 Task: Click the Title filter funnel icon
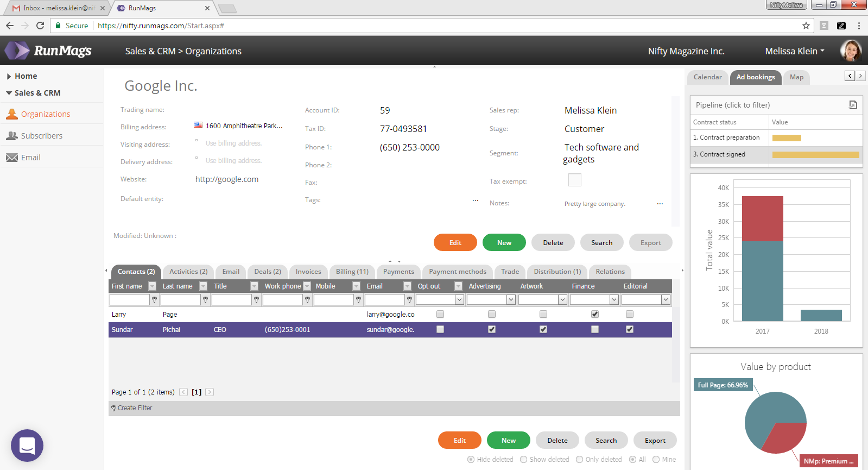coord(256,299)
